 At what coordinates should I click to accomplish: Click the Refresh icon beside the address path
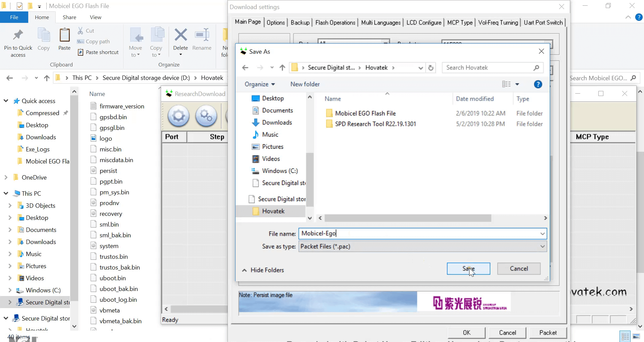click(x=431, y=68)
